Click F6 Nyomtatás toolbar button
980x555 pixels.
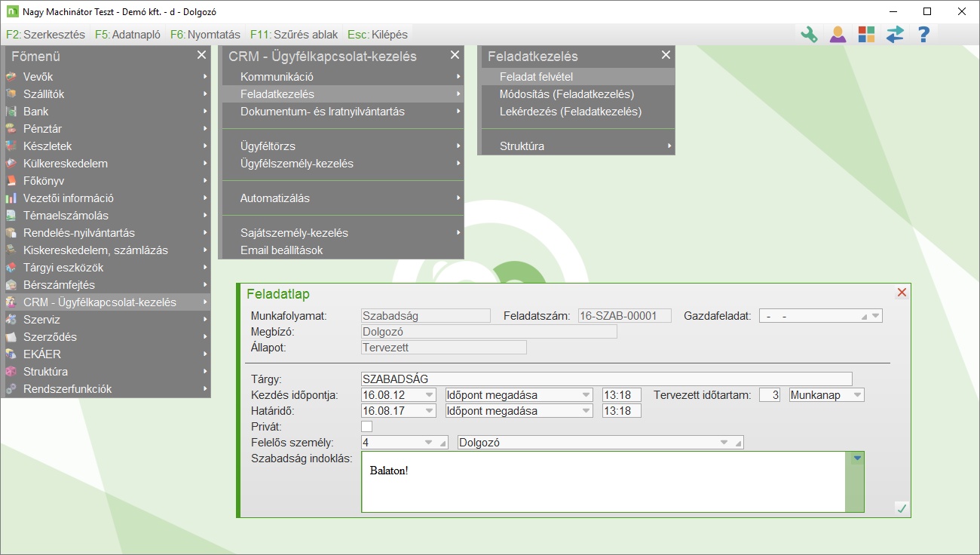point(205,35)
